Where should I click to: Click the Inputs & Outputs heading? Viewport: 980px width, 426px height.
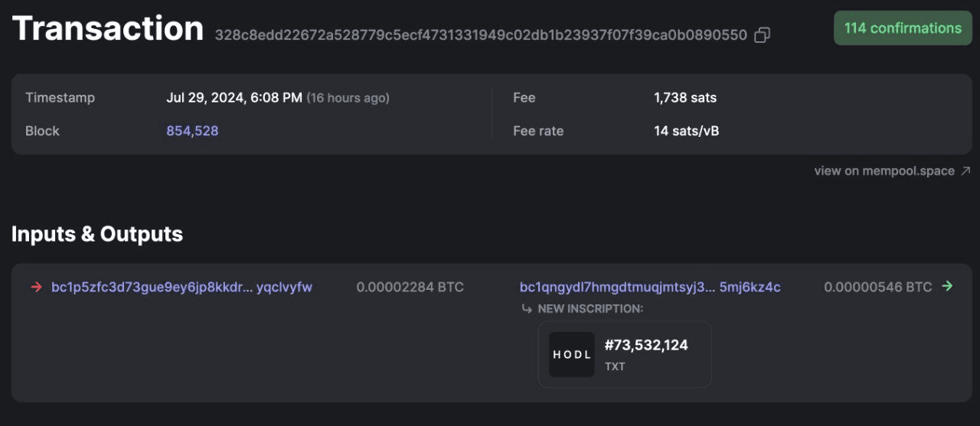point(97,234)
